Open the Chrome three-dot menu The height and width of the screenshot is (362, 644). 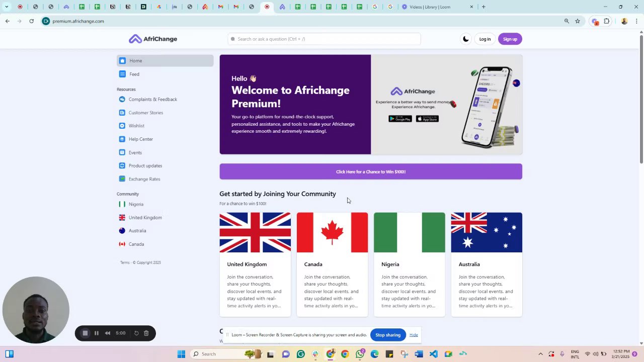click(x=637, y=21)
